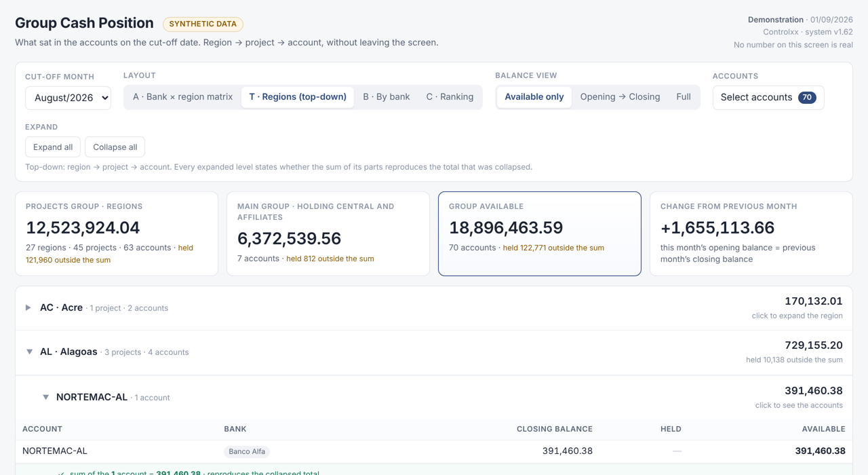
Task: Click the ACCOUNT column header
Action: tap(42, 429)
